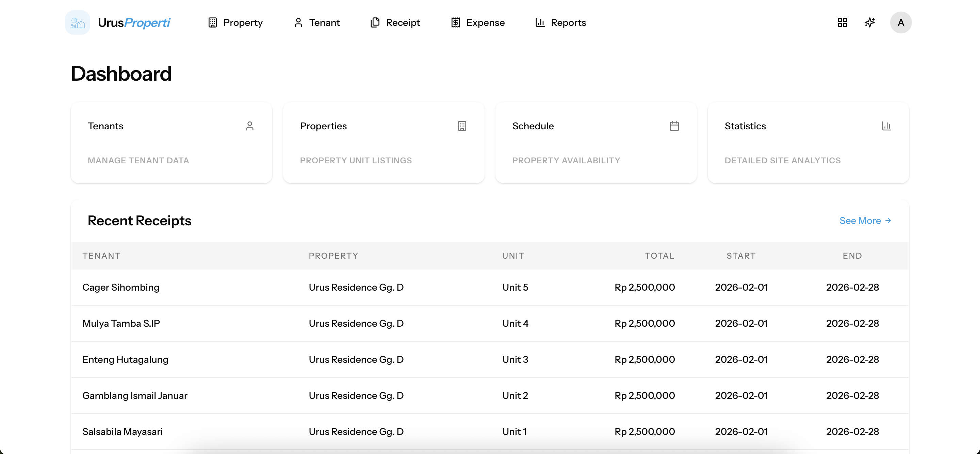Screen dimensions: 980x454
Task: Click the END column header
Action: point(852,256)
